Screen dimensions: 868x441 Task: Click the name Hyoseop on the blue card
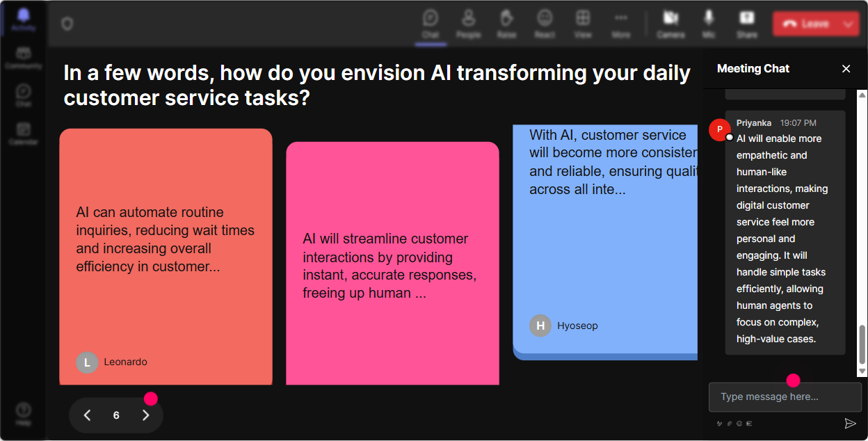(x=577, y=326)
